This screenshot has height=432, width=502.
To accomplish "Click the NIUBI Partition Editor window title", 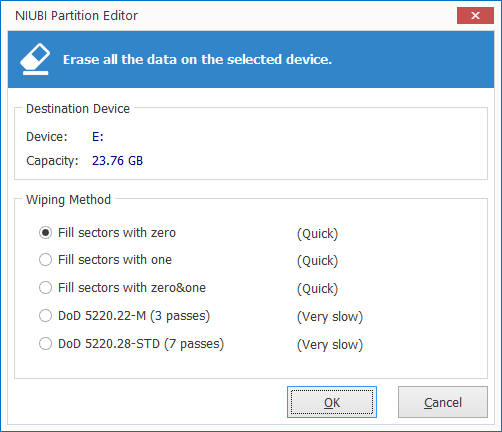I will (76, 16).
